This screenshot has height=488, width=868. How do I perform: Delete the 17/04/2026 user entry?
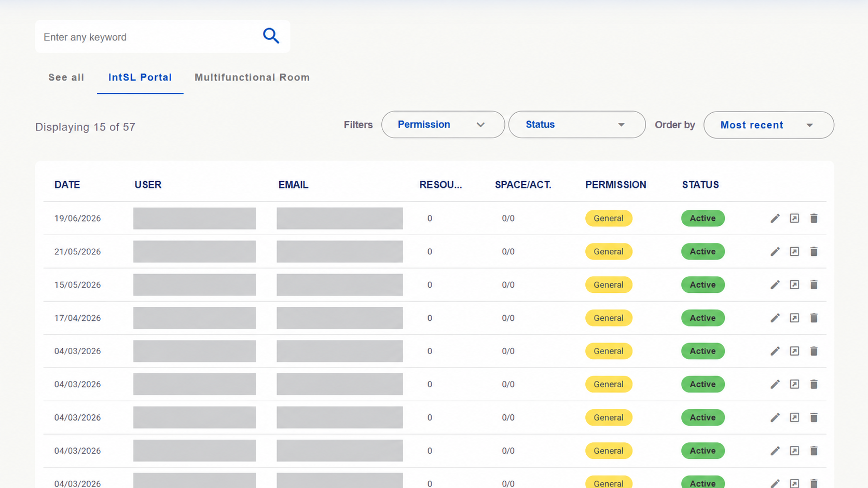point(814,318)
